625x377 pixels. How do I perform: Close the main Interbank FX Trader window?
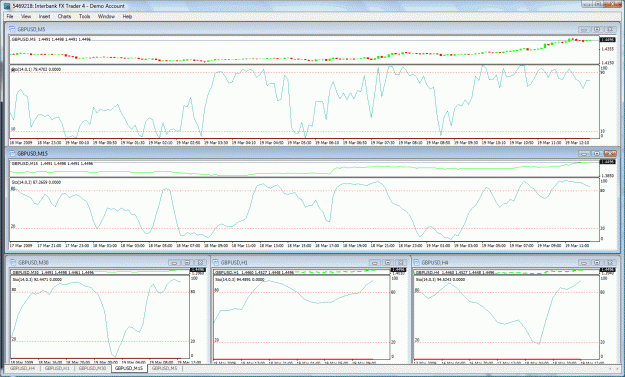(x=613, y=4)
